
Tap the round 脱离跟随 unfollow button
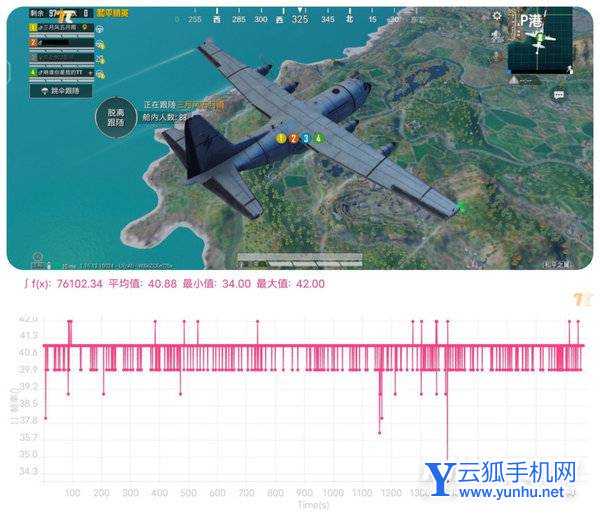coord(116,117)
